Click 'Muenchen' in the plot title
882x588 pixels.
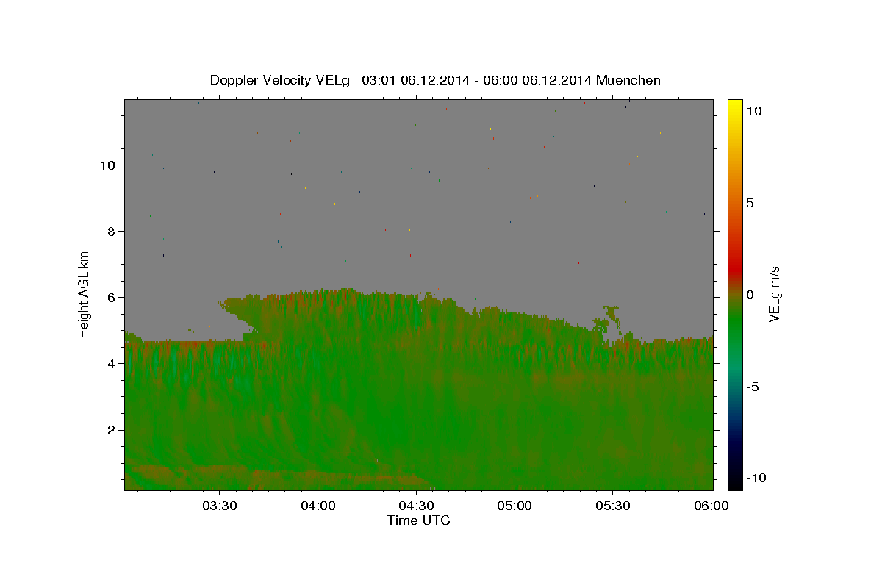click(628, 80)
